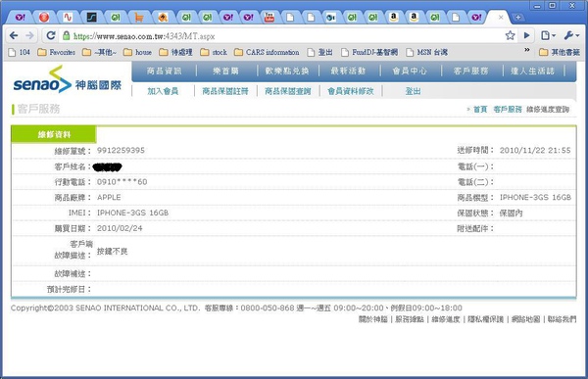The image size is (588, 379).
Task: Open the house bookmark folder
Action: tap(137, 52)
